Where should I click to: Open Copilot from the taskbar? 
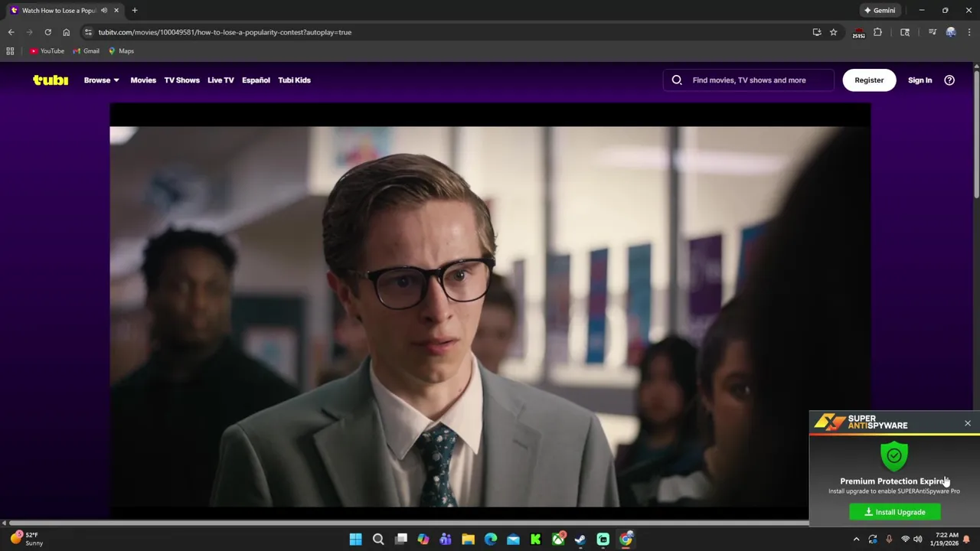click(x=423, y=540)
